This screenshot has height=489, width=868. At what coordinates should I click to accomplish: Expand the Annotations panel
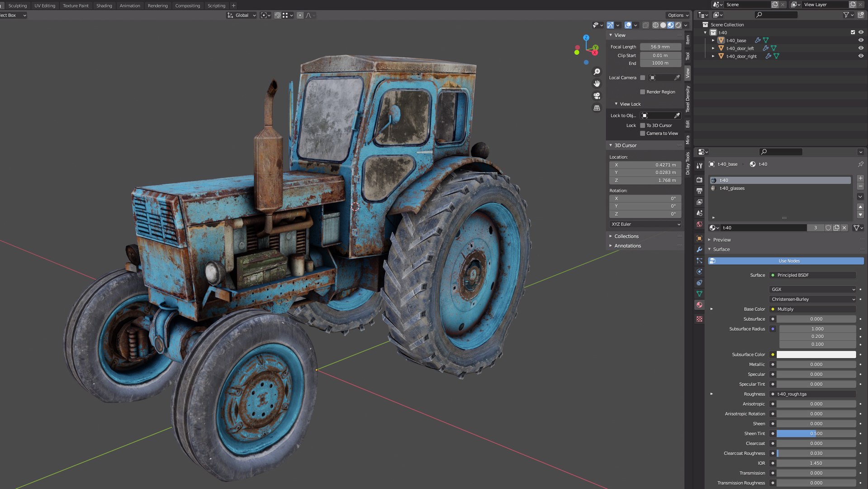pos(627,246)
